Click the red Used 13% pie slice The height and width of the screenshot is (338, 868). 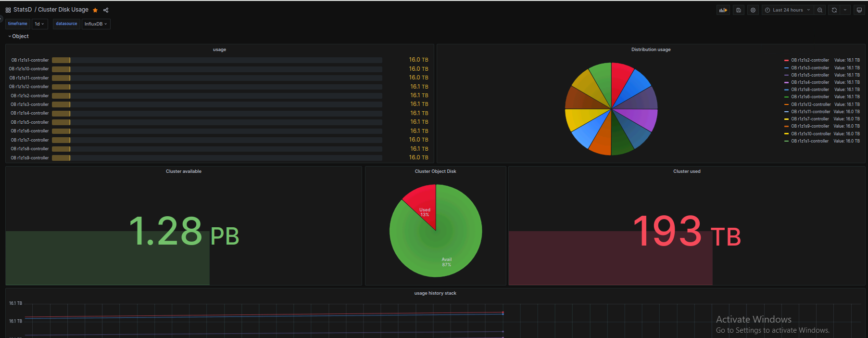[x=423, y=205]
